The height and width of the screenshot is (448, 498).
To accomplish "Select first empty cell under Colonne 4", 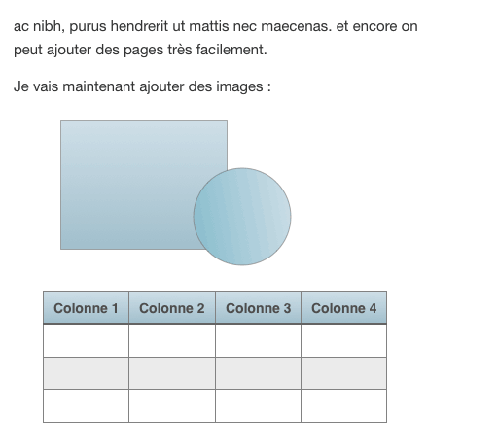I will 343,340.
